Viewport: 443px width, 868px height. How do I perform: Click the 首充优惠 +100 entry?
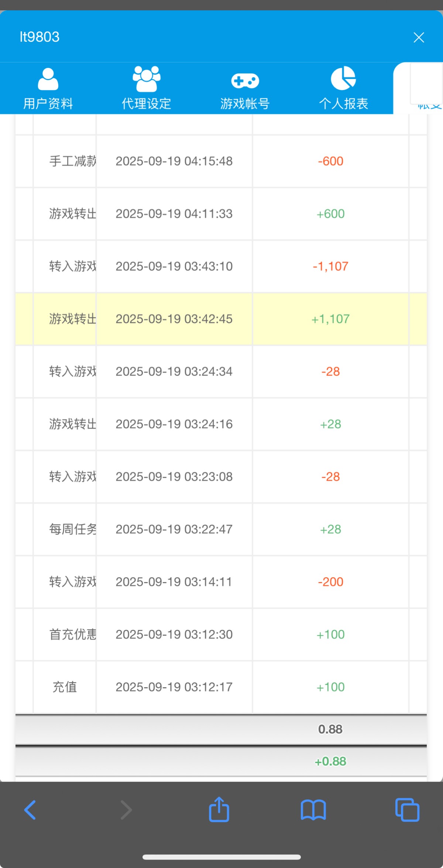pyautogui.click(x=221, y=634)
